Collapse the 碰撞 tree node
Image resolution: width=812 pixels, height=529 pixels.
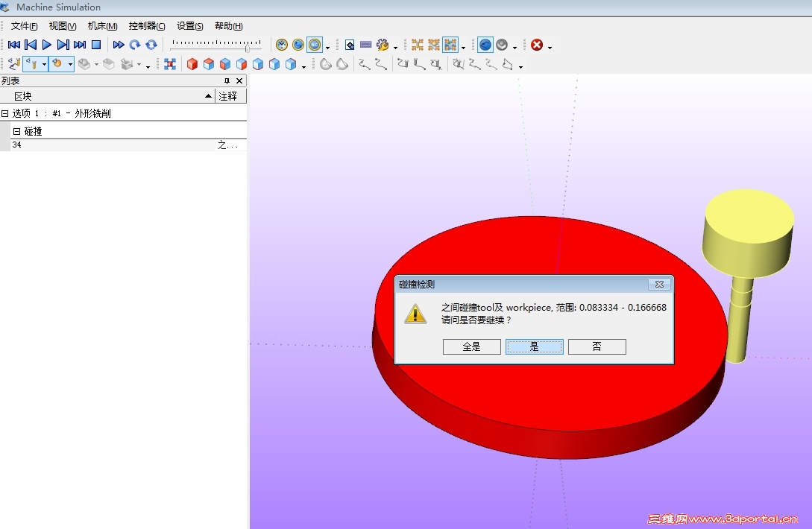click(x=16, y=131)
